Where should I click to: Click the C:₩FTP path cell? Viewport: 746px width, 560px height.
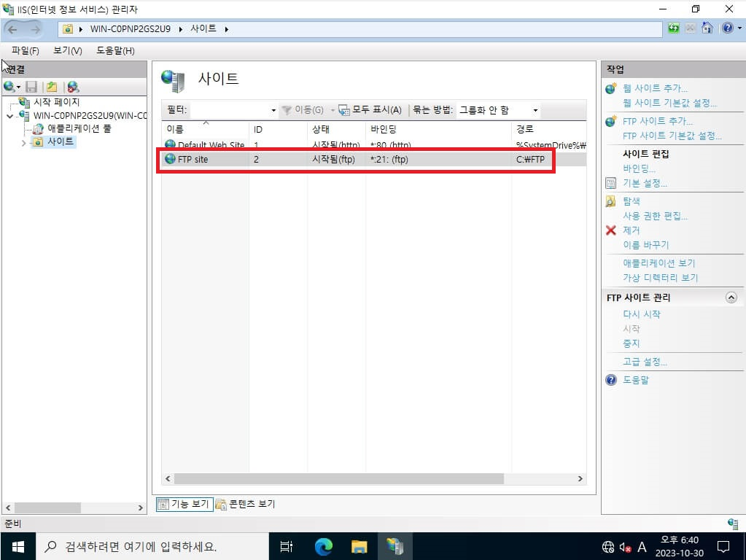click(x=530, y=160)
